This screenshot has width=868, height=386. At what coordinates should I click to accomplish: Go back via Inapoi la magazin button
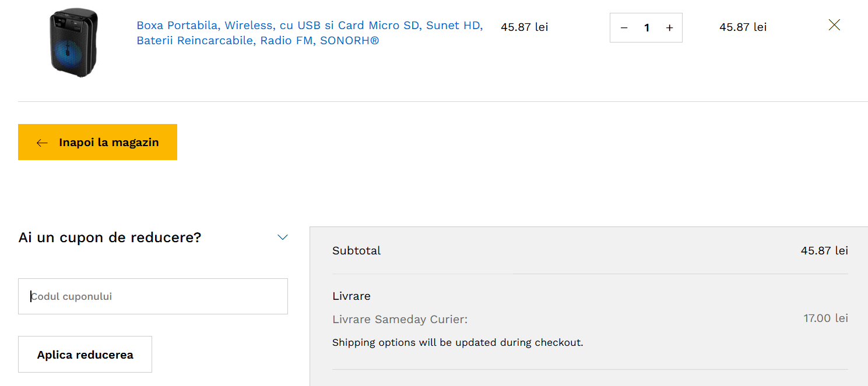click(x=97, y=142)
